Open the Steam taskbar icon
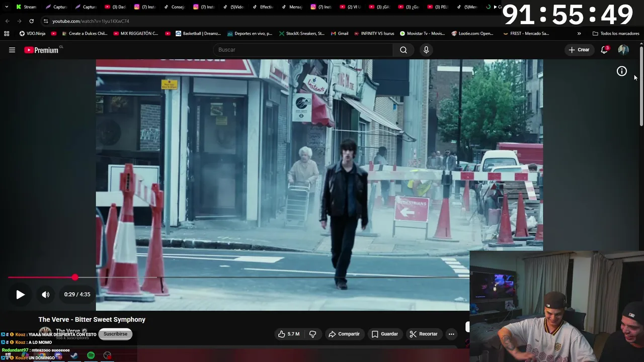The height and width of the screenshot is (362, 644). point(74,355)
